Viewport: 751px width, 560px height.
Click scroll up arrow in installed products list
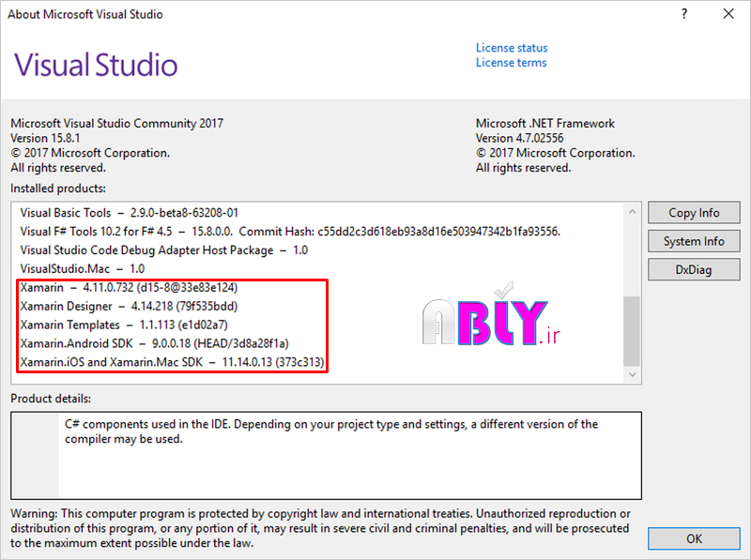[x=632, y=212]
